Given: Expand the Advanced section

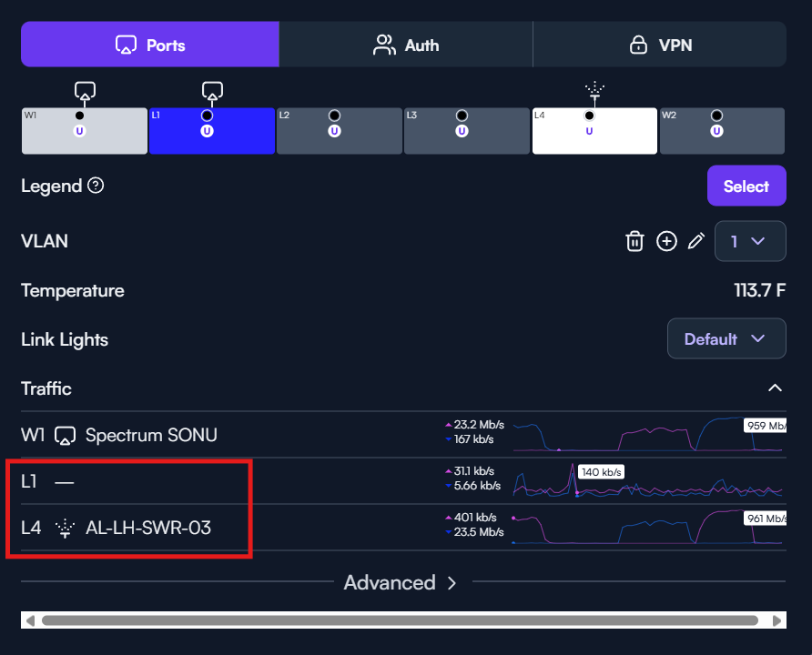Looking at the screenshot, I should [400, 583].
